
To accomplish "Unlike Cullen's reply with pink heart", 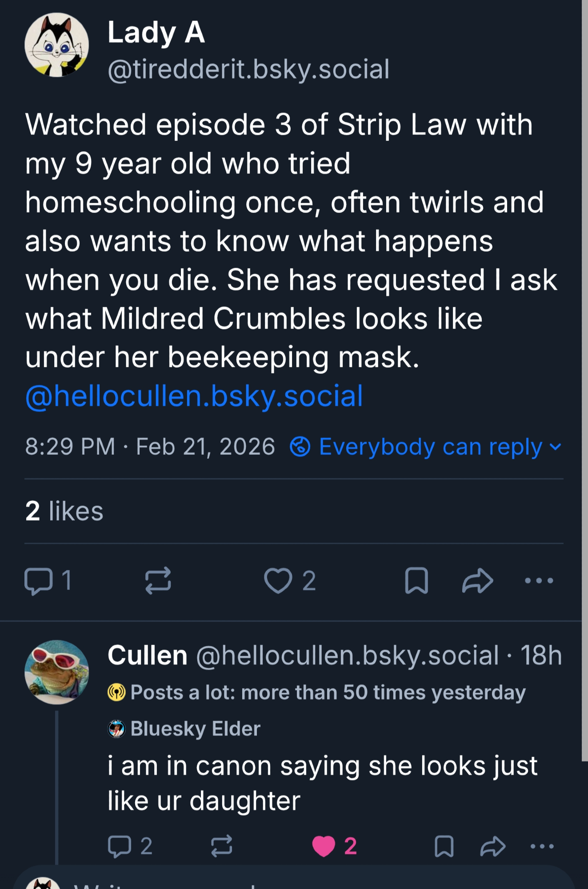I will (324, 846).
